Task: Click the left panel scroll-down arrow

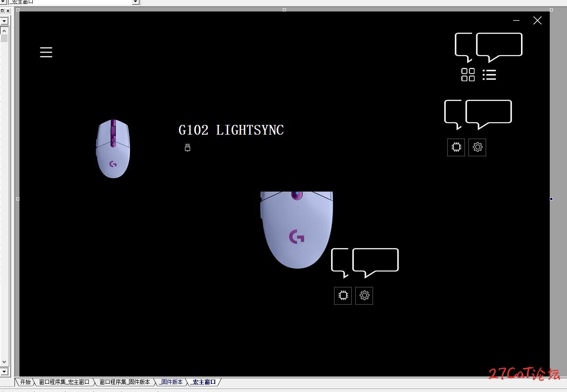Action: (x=4, y=362)
